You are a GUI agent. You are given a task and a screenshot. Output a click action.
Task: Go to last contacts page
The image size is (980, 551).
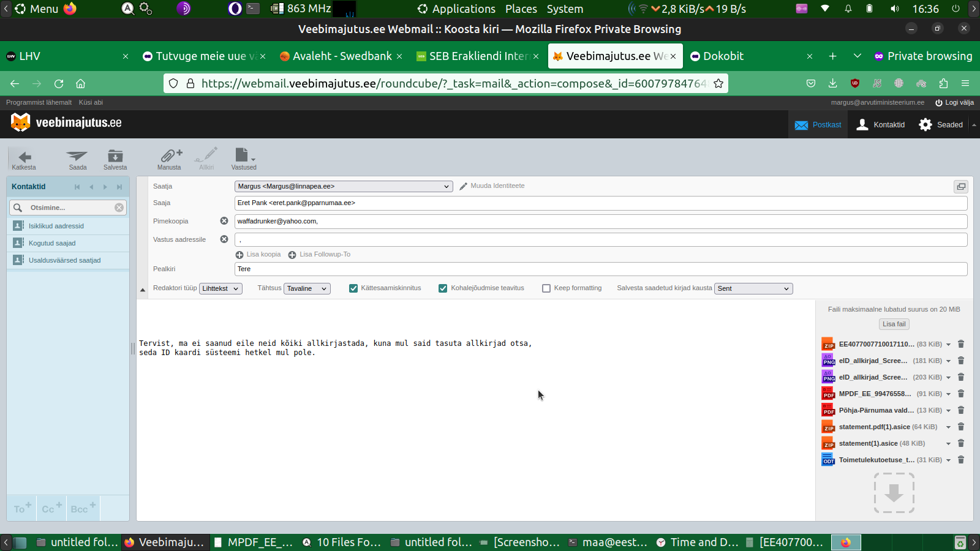(x=119, y=187)
